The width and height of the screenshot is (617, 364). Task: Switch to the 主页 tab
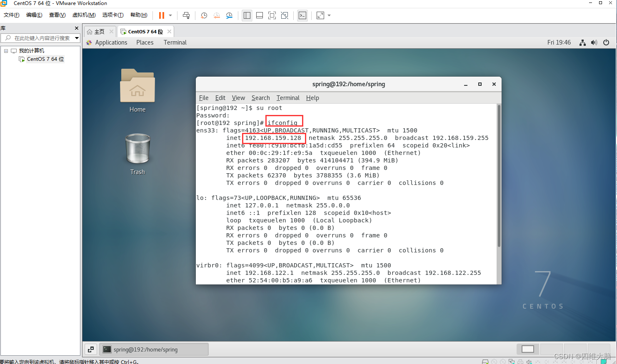click(x=100, y=32)
